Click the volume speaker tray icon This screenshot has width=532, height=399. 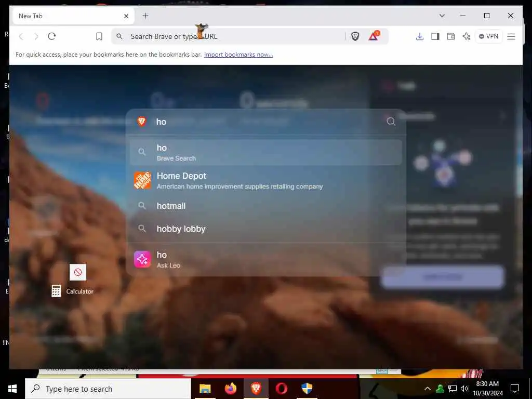[x=464, y=389]
